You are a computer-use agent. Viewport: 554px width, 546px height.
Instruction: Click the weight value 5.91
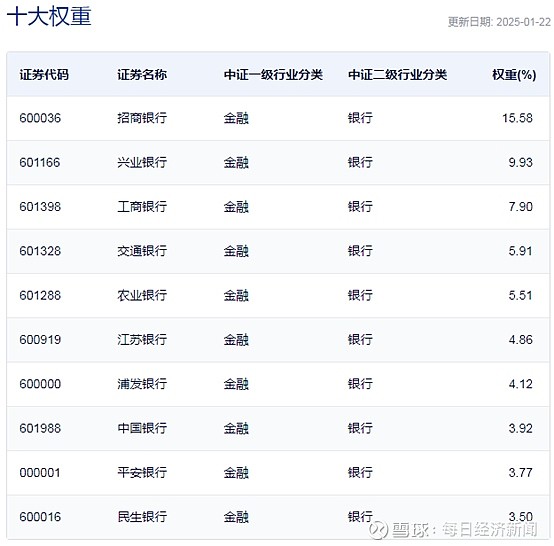(520, 251)
